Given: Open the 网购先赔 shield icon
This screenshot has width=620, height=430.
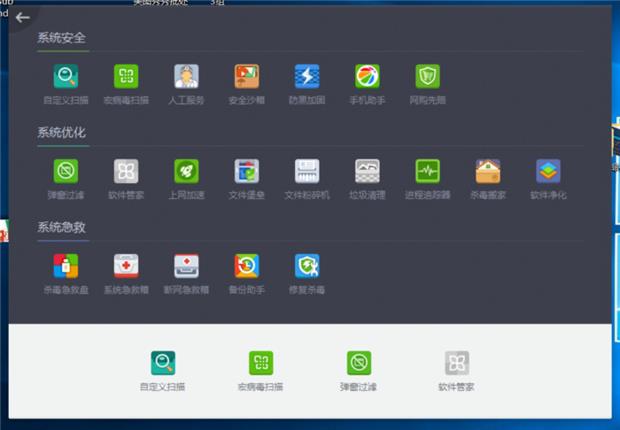Looking at the screenshot, I should 427,77.
